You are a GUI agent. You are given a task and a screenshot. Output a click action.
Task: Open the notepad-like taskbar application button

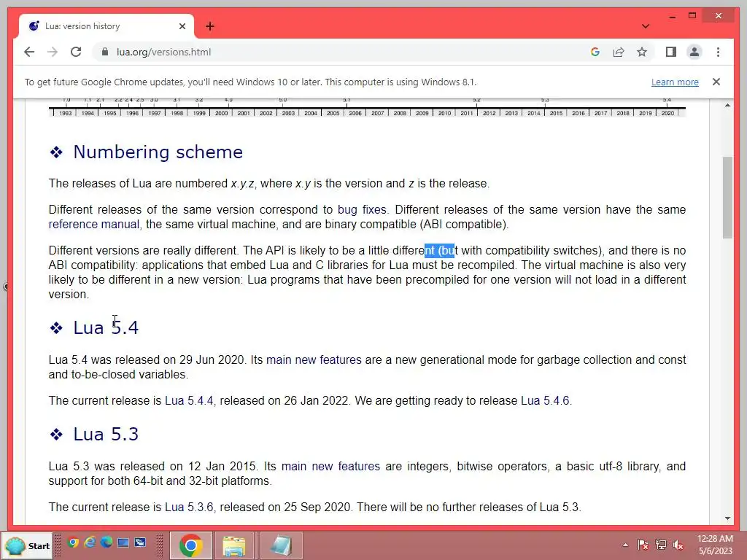coord(281,545)
